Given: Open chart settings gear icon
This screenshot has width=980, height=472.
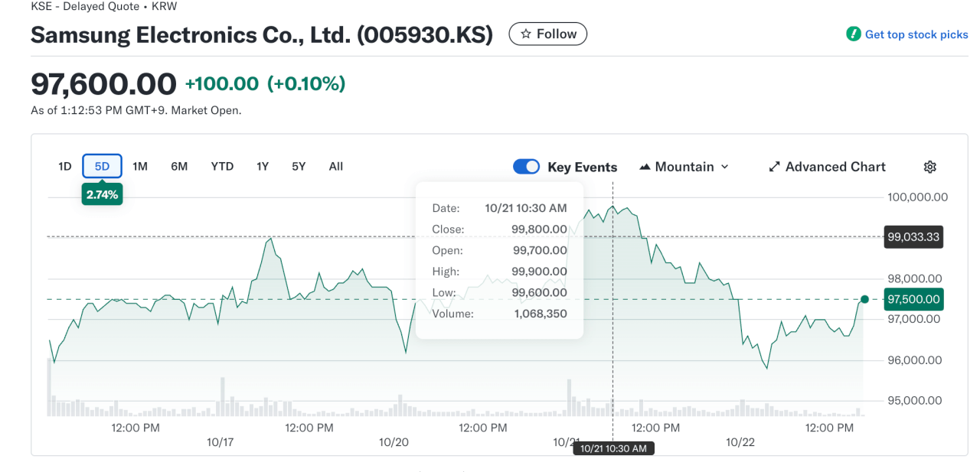Looking at the screenshot, I should tap(929, 167).
